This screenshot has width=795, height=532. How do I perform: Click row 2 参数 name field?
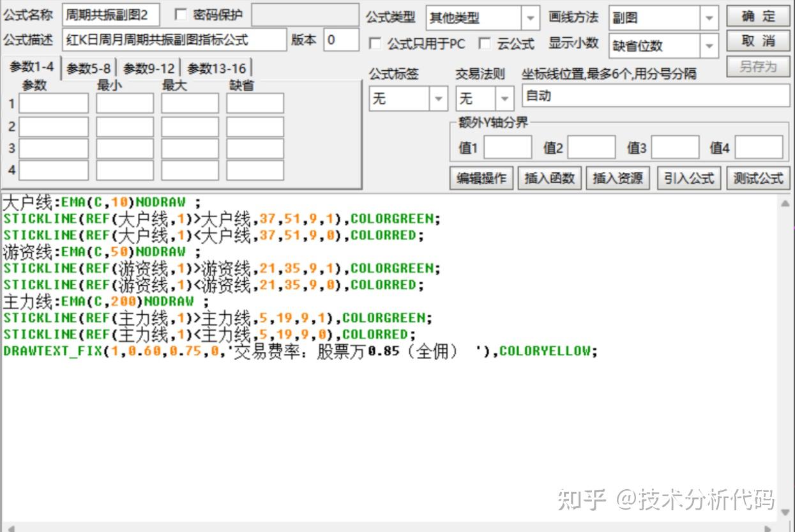pos(54,126)
